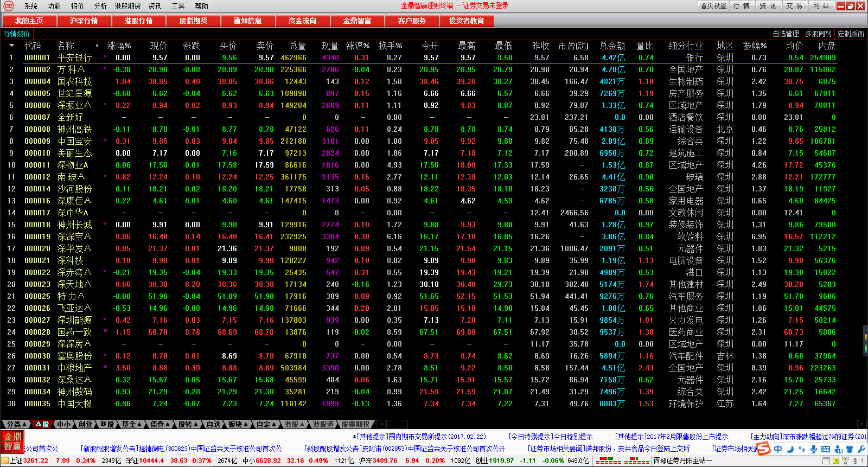Open the 港股通 tab
Screen dimensions: 868x467
coord(323,424)
